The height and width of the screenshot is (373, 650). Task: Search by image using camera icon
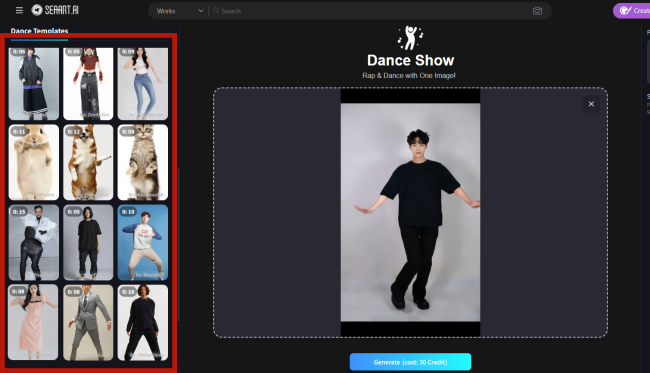[x=537, y=11]
